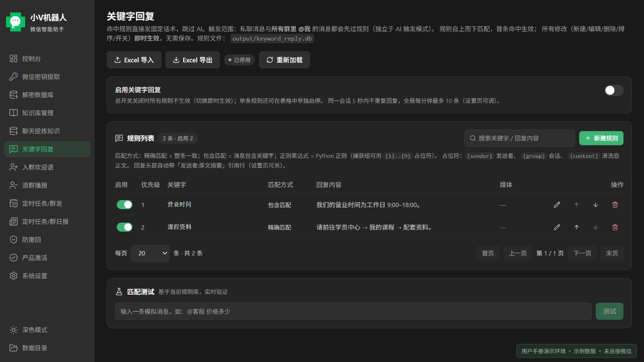The height and width of the screenshot is (362, 644).
Task: Click the 匹配方式 column header
Action: point(280,185)
